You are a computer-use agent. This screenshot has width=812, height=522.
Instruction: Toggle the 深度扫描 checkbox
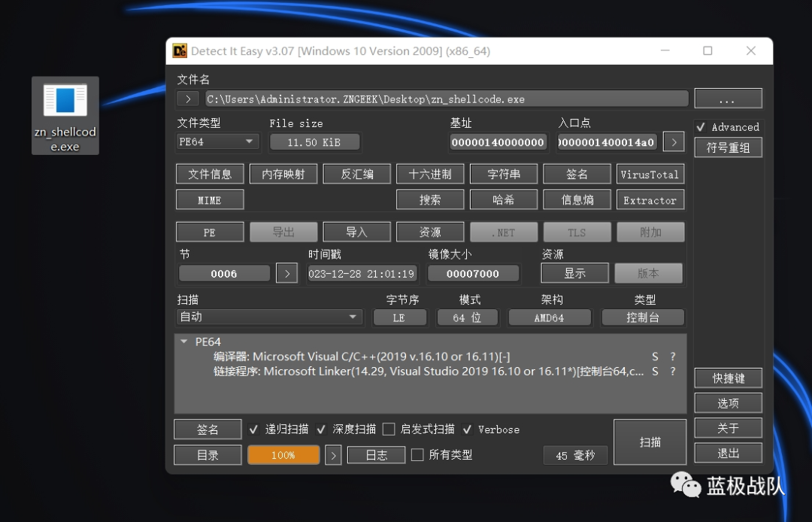(x=321, y=429)
